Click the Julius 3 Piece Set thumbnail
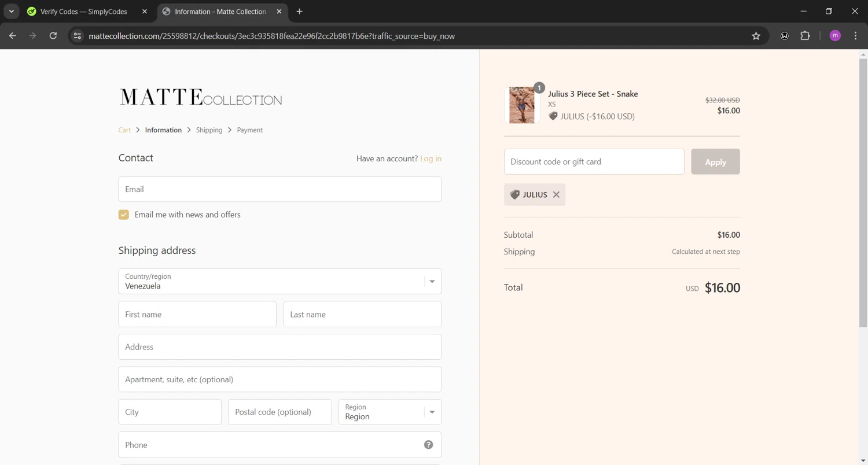 click(x=522, y=105)
